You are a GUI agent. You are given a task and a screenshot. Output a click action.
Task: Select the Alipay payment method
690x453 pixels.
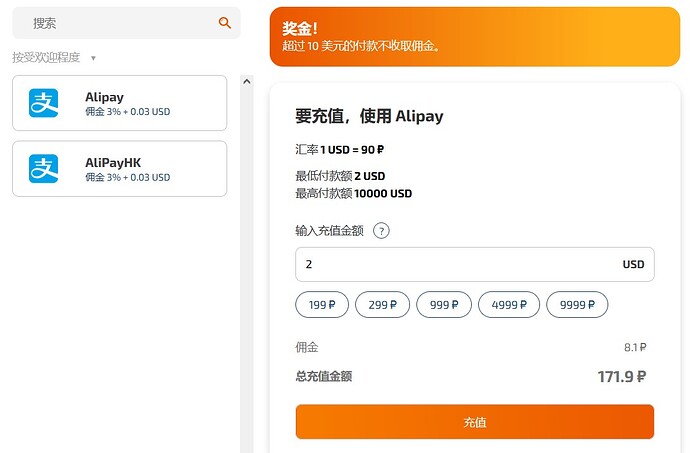click(x=120, y=103)
